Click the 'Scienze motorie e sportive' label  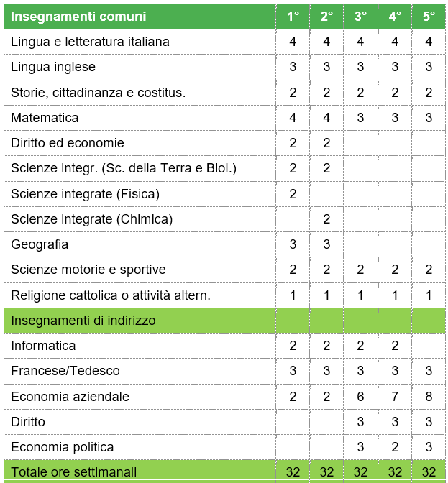(88, 270)
